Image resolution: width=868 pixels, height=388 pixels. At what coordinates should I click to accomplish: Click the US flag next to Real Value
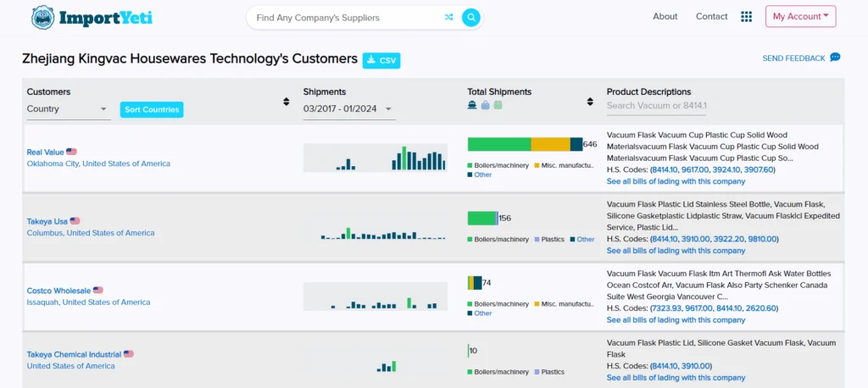coord(71,152)
